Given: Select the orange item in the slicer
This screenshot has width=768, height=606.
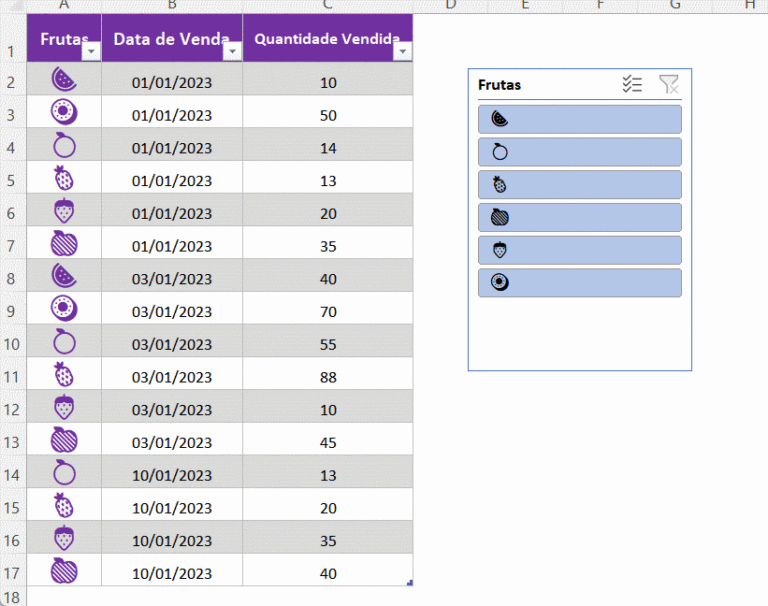Looking at the screenshot, I should [580, 152].
